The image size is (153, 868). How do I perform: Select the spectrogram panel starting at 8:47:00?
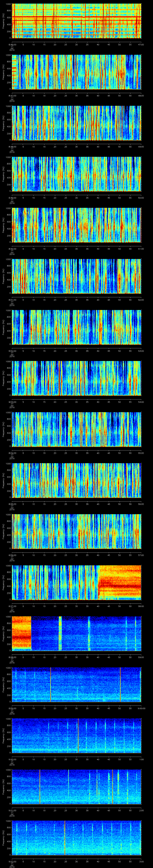(x=77, y=72)
